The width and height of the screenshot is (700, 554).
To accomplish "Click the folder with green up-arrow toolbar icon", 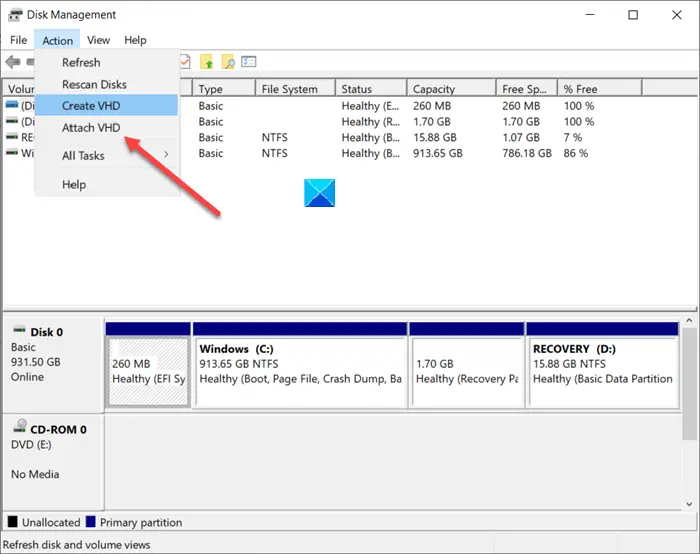I will 206,62.
